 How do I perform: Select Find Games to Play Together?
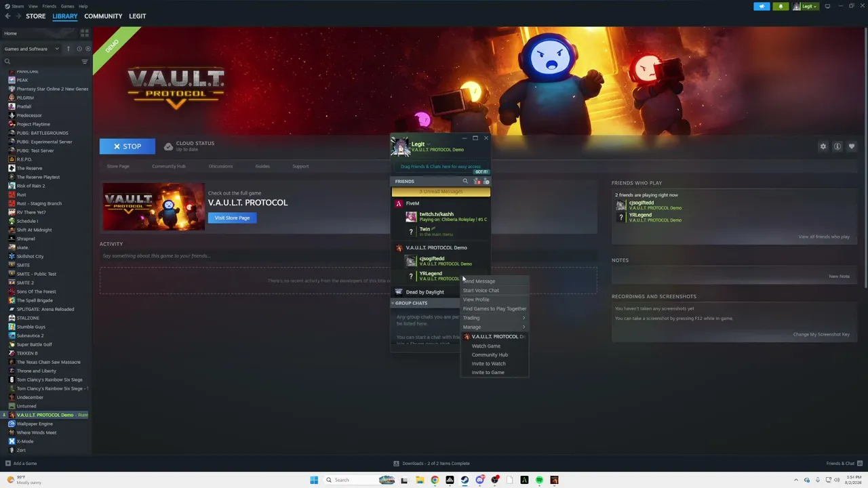(x=494, y=308)
